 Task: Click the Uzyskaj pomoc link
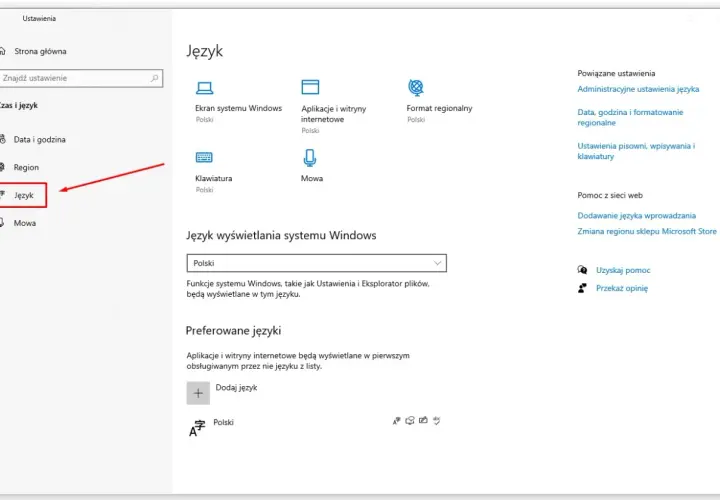[x=623, y=270]
